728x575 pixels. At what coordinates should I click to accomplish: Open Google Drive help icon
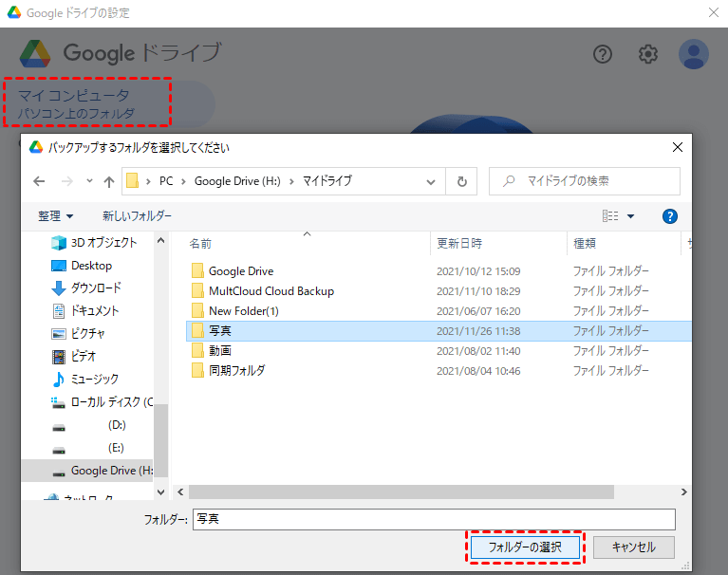(x=602, y=54)
